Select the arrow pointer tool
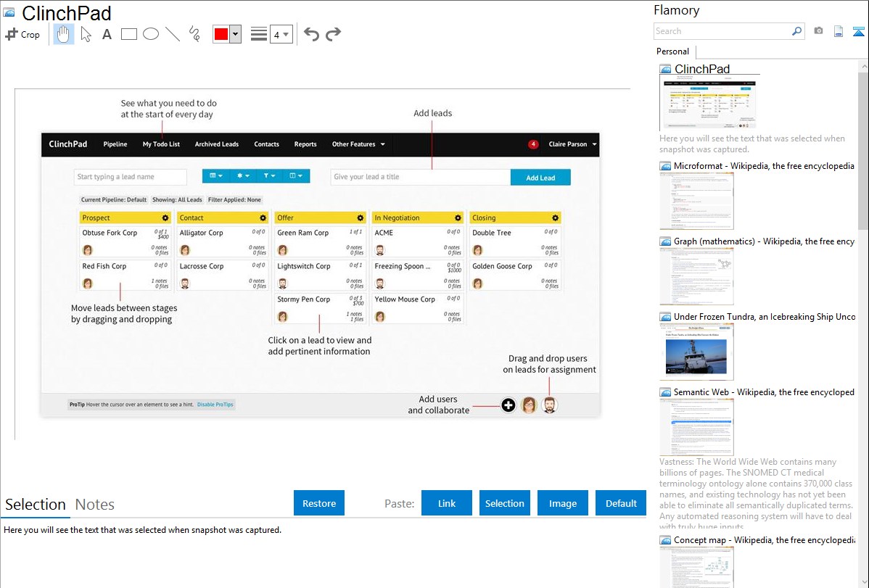Viewport: 869px width, 588px height. 86,34
